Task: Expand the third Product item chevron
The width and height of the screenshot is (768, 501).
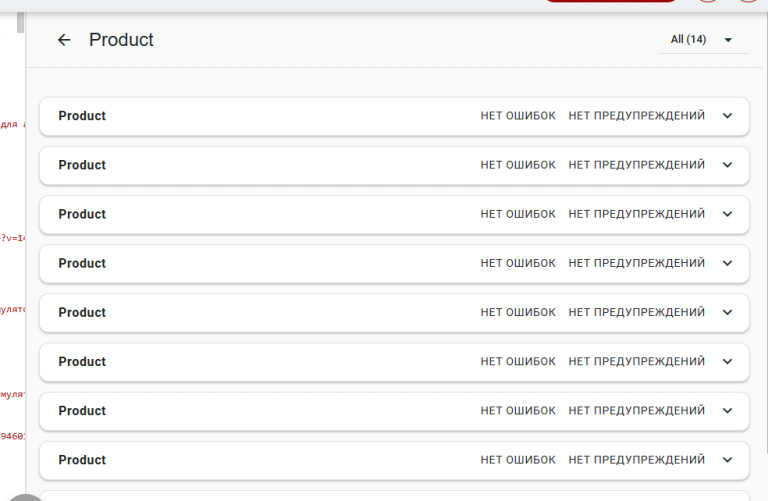Action: pyautogui.click(x=727, y=214)
